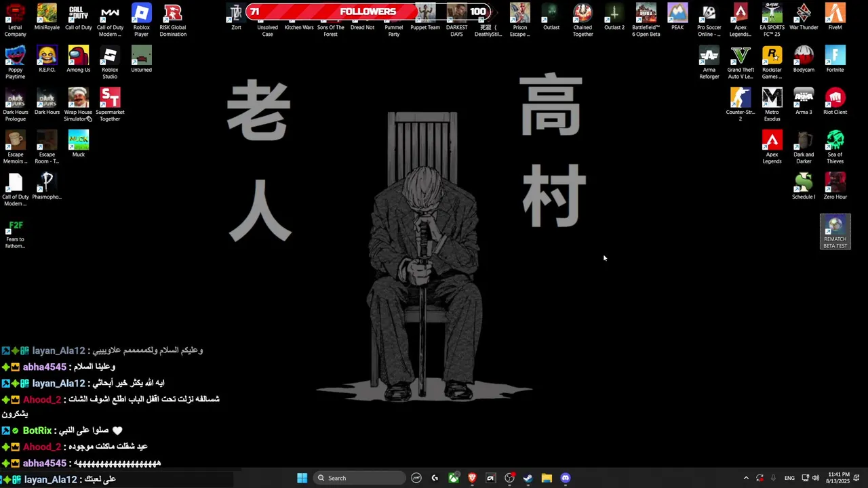Switch to Steam in the taskbar

(528, 478)
